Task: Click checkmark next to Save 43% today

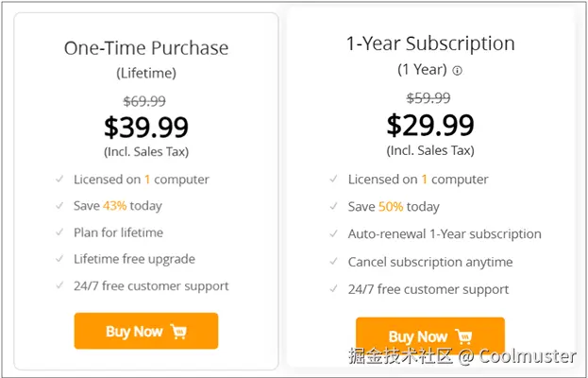Action: [x=60, y=206]
